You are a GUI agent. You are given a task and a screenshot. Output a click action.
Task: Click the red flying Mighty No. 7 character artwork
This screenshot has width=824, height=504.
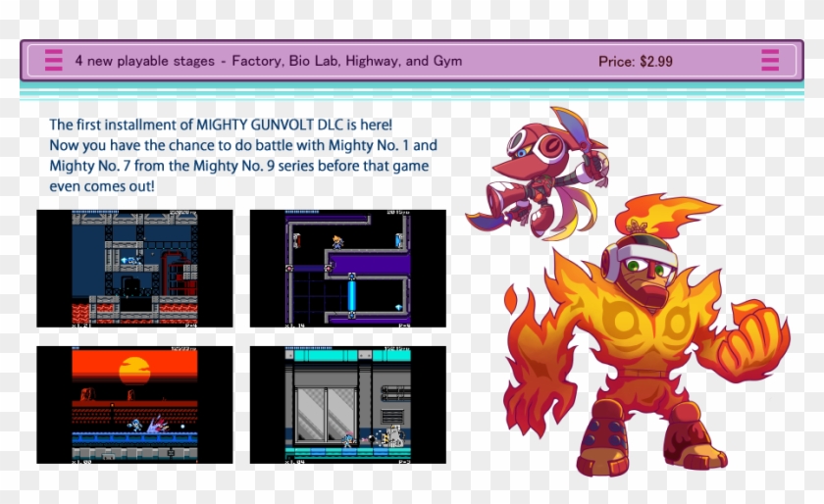coord(538,174)
